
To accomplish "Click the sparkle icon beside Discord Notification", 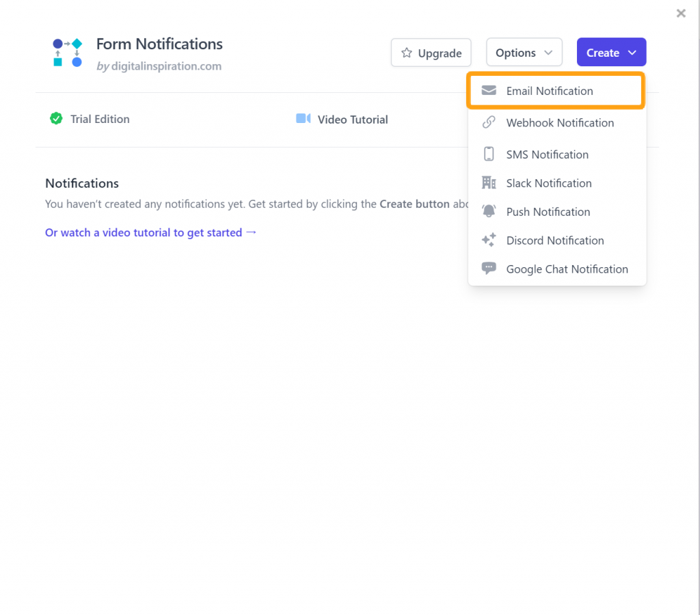I will coord(489,241).
